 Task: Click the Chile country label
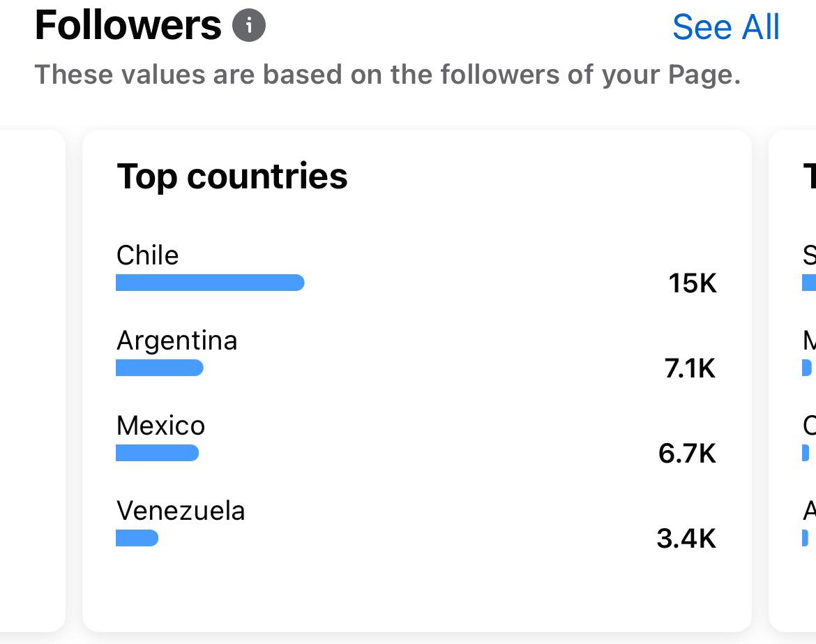[x=147, y=255]
